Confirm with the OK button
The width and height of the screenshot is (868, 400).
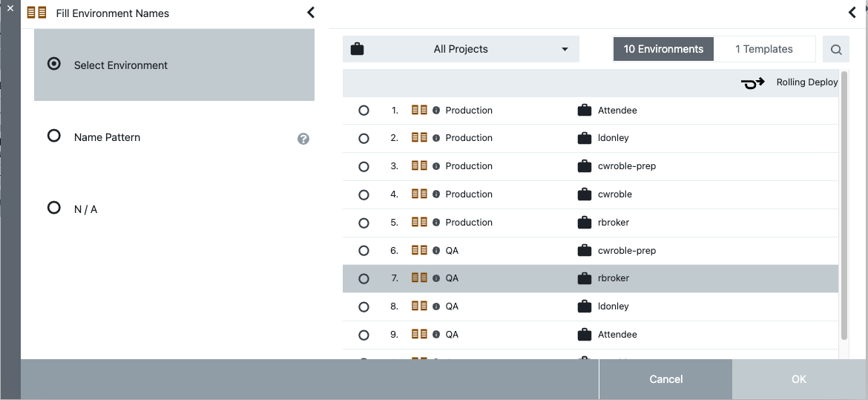[799, 379]
